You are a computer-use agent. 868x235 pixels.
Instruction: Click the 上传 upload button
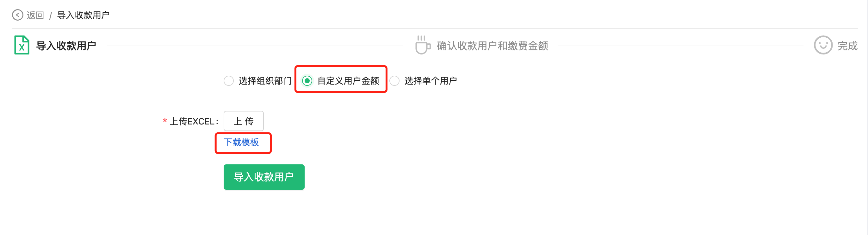(244, 121)
